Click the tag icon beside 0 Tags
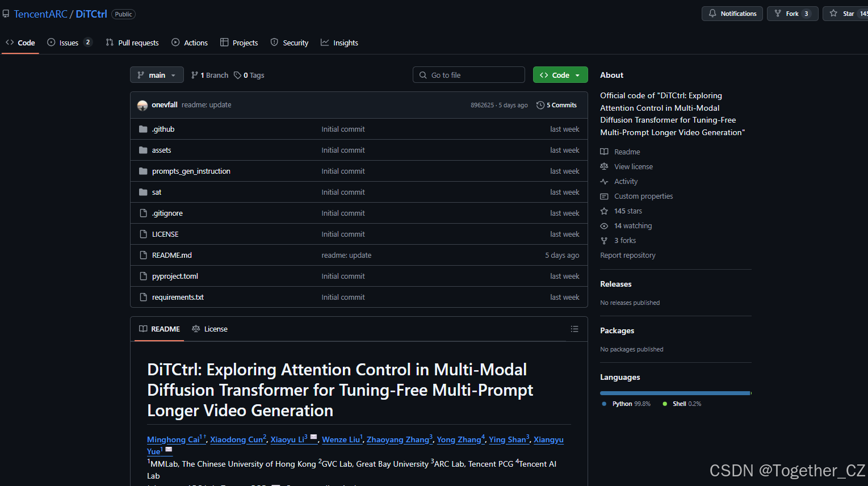The image size is (868, 486). pyautogui.click(x=237, y=75)
